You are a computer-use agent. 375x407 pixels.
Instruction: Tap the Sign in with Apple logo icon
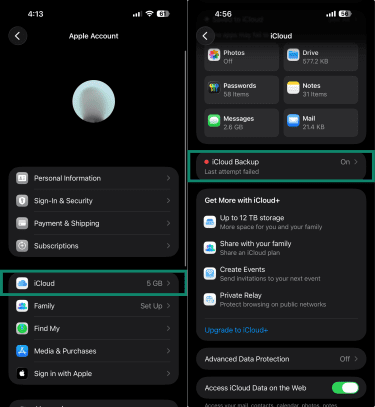click(x=22, y=373)
